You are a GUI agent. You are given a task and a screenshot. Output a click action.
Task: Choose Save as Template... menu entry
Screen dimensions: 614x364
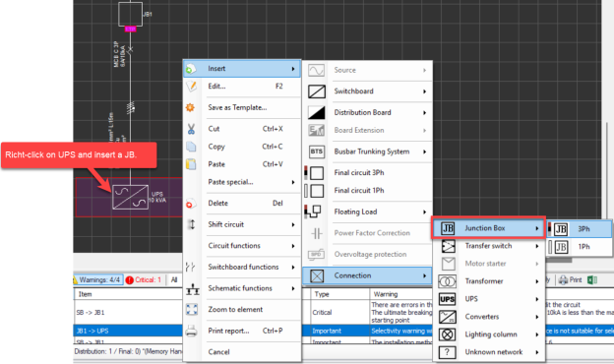click(x=242, y=107)
